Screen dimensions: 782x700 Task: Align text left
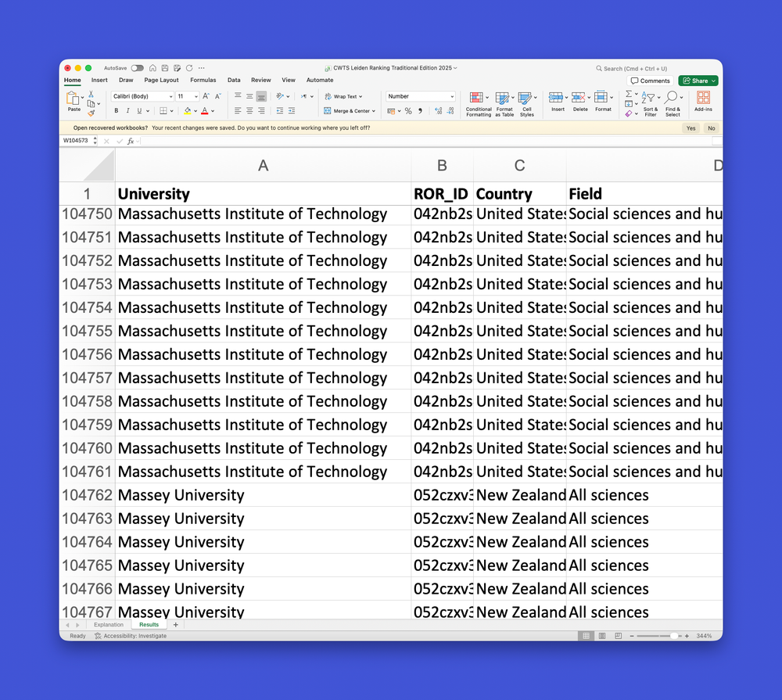(238, 111)
